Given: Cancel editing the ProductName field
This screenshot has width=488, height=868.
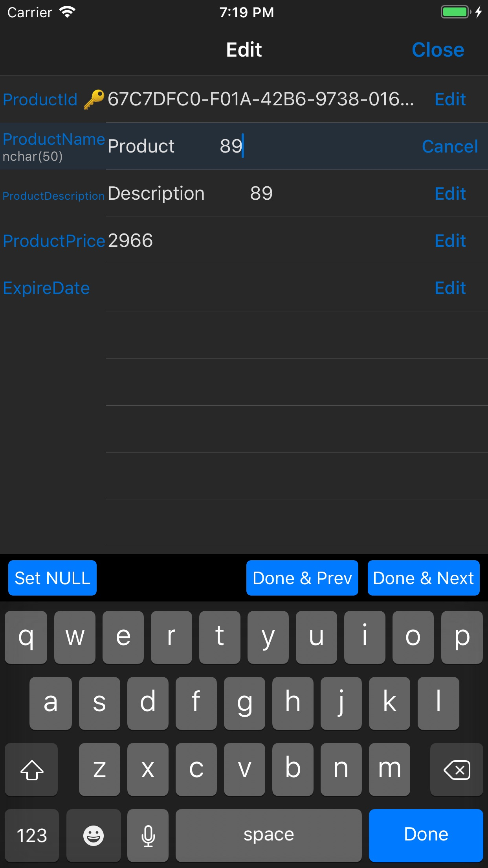Looking at the screenshot, I should click(449, 146).
